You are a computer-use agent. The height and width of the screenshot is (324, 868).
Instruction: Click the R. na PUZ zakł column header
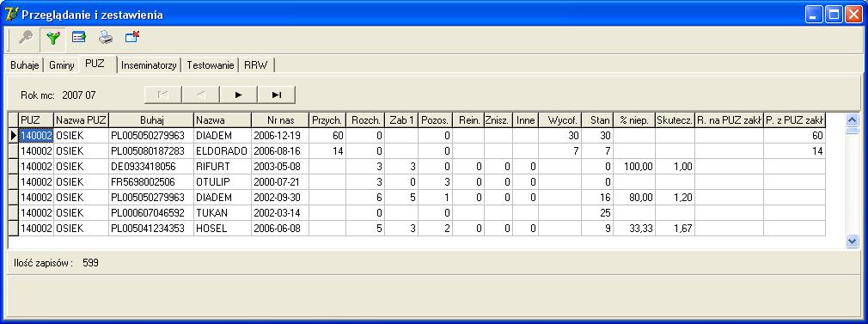pyautogui.click(x=729, y=119)
